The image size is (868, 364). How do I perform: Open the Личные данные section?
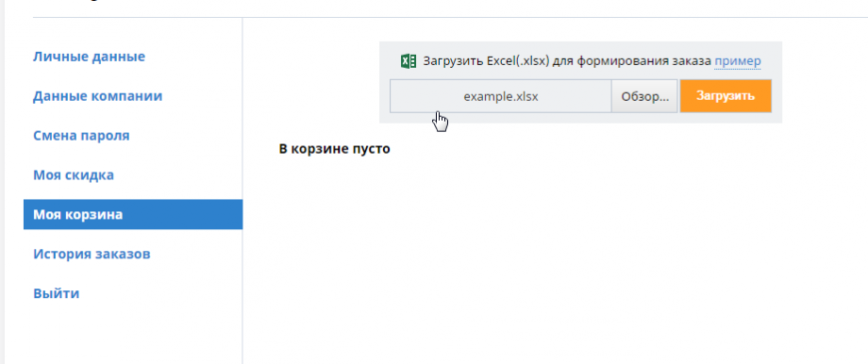coord(89,57)
